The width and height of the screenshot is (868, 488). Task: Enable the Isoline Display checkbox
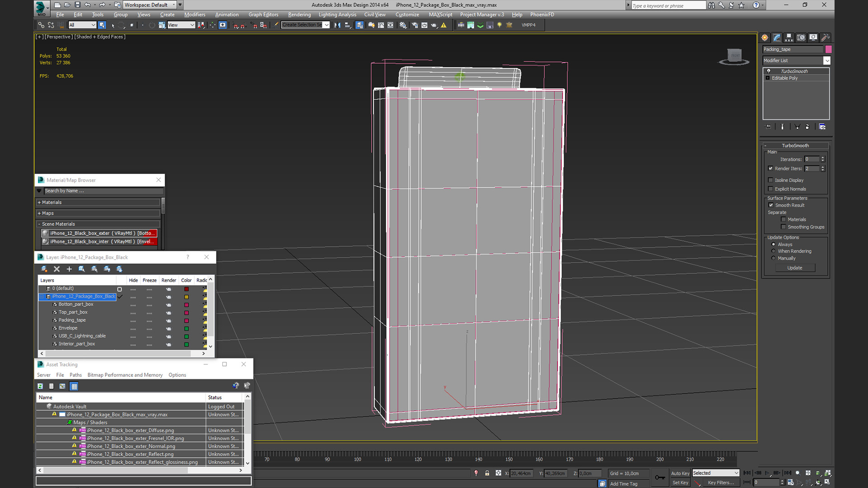coord(771,180)
